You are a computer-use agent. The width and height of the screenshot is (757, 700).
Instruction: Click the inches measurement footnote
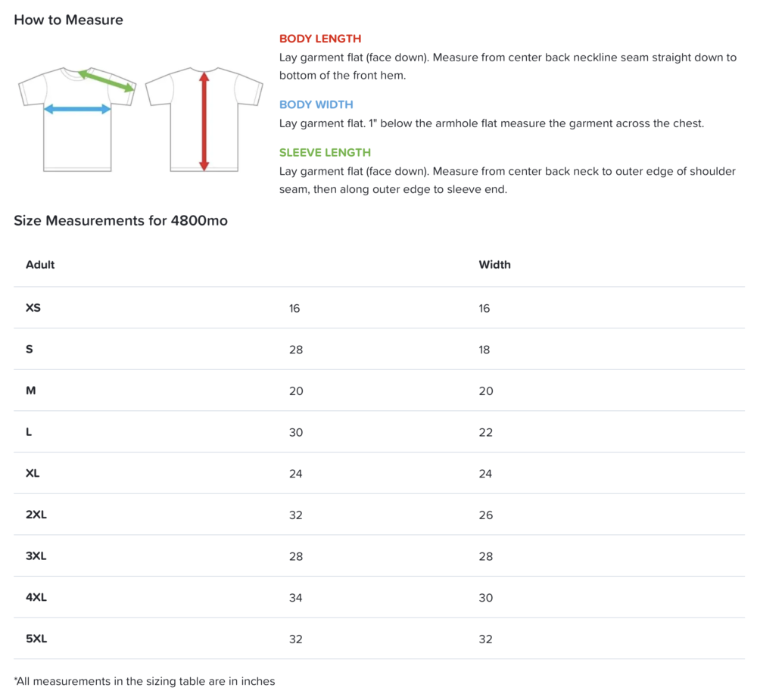coord(145,681)
